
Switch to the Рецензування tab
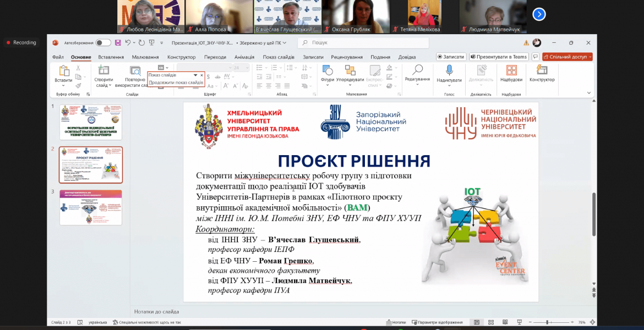click(x=347, y=57)
